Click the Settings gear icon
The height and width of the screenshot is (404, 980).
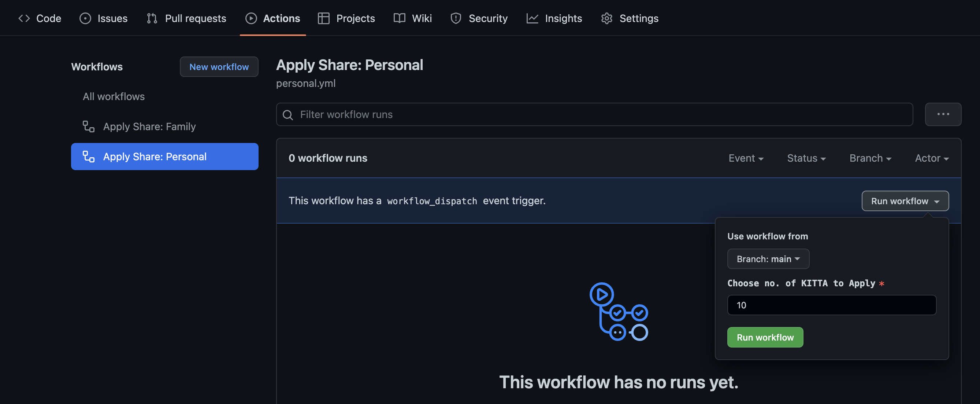(x=607, y=18)
